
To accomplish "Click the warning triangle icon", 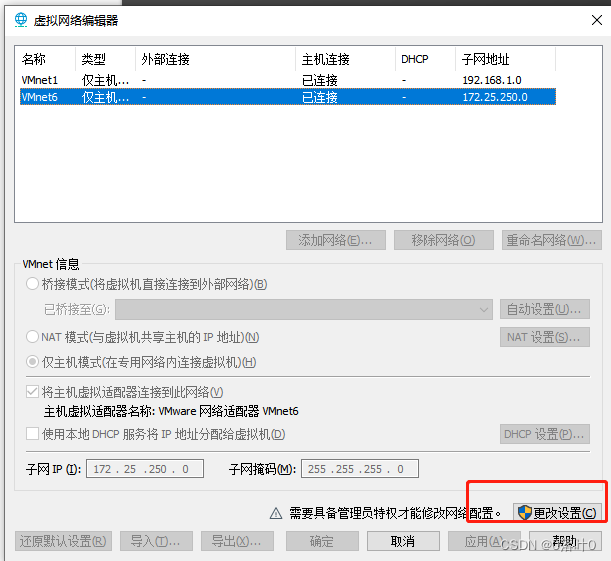I will [x=276, y=513].
